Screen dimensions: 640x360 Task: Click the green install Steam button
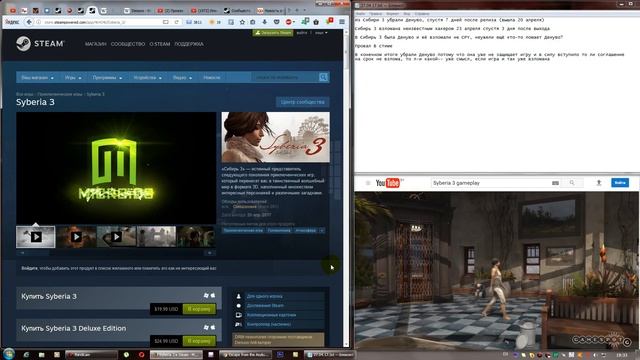point(273,33)
